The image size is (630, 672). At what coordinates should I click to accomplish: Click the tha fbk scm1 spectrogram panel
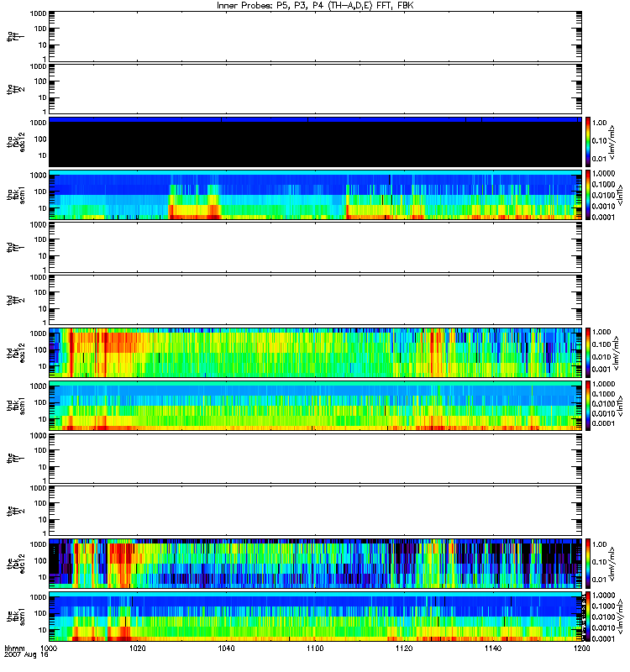pyautogui.click(x=316, y=195)
